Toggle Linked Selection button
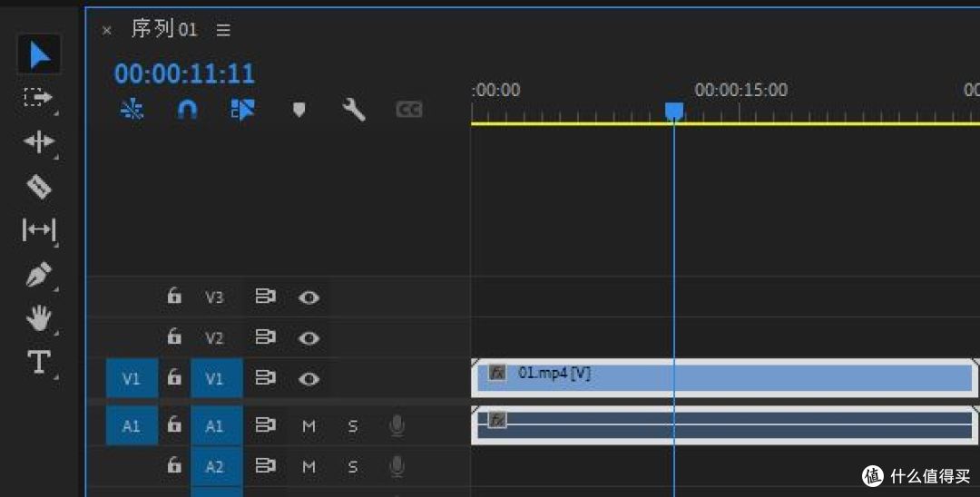The image size is (980, 497). point(243,109)
